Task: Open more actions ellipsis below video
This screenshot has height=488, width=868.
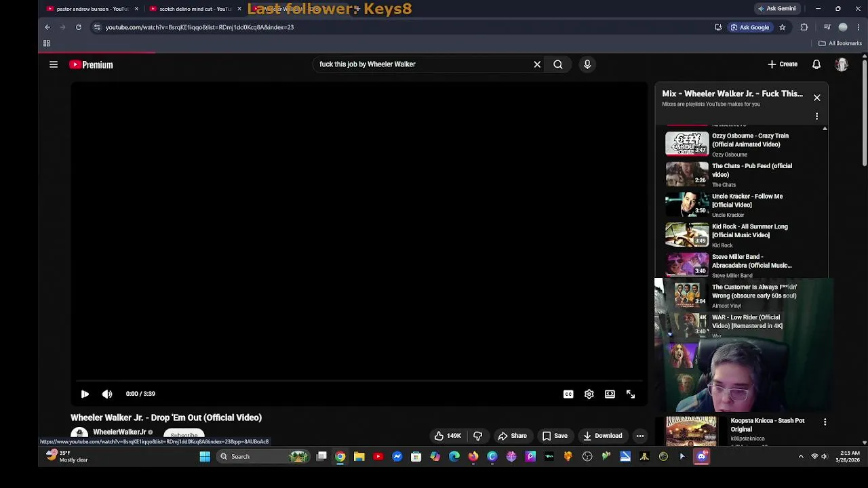Action: click(640, 436)
